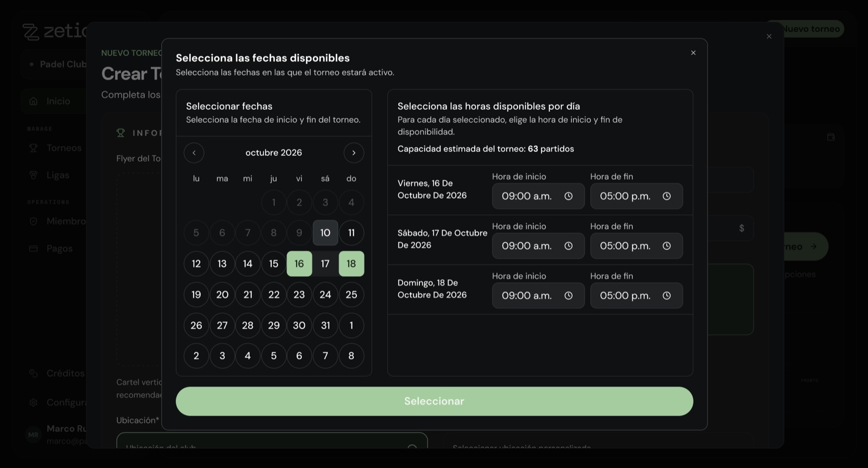The width and height of the screenshot is (868, 468).
Task: Pick October 17 in the calendar
Action: tap(325, 264)
